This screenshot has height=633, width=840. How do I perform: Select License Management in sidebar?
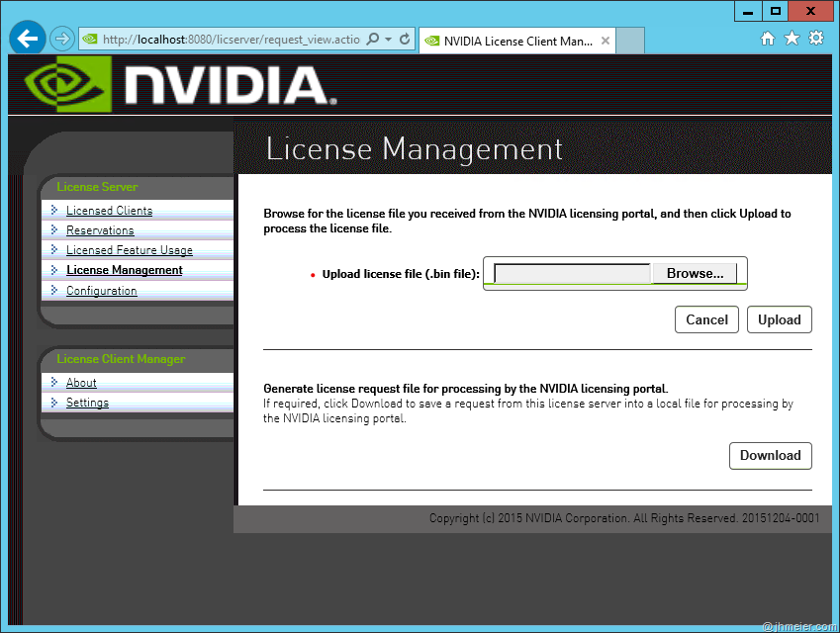124,270
